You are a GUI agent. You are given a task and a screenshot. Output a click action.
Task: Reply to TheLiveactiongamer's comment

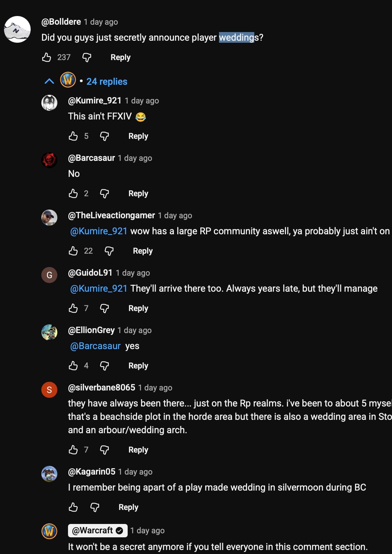pyautogui.click(x=143, y=251)
